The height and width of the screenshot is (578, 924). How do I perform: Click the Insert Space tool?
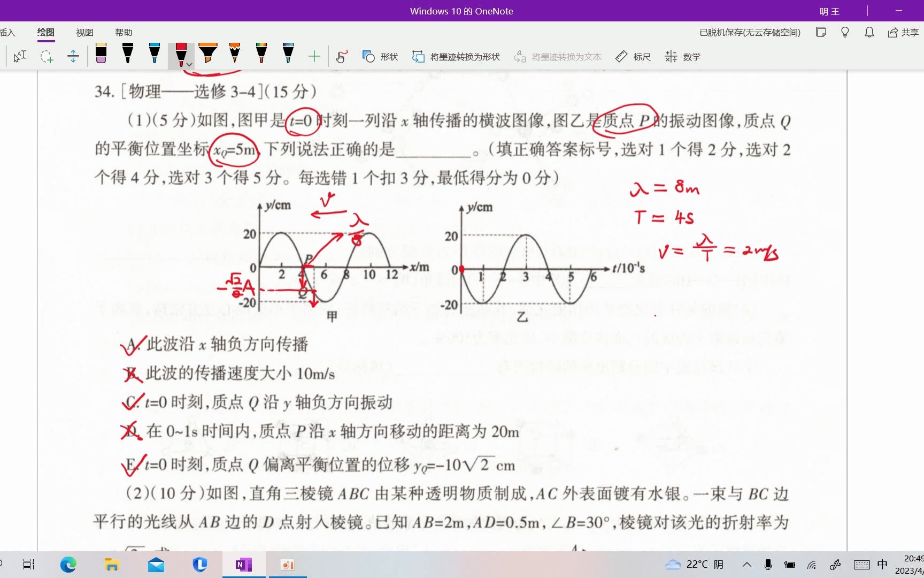point(73,56)
